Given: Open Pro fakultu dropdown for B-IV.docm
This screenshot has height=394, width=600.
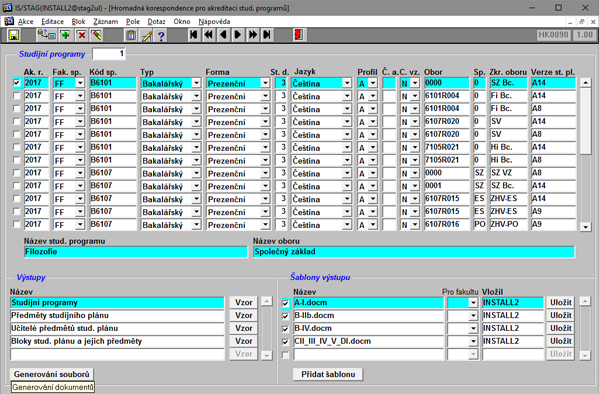Looking at the screenshot, I should click(x=473, y=328).
